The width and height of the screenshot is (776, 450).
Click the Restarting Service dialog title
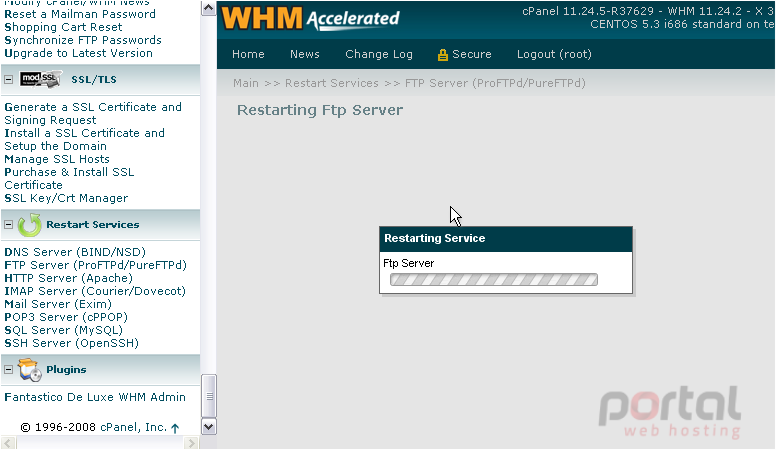(435, 239)
